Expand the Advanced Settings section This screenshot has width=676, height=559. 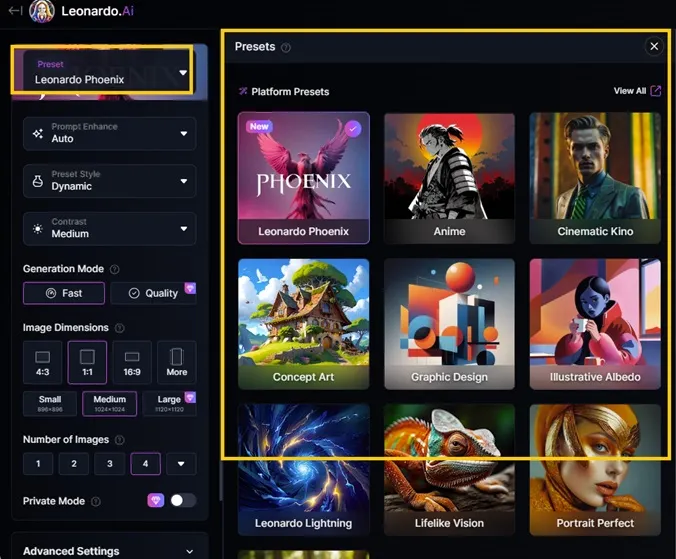[110, 551]
